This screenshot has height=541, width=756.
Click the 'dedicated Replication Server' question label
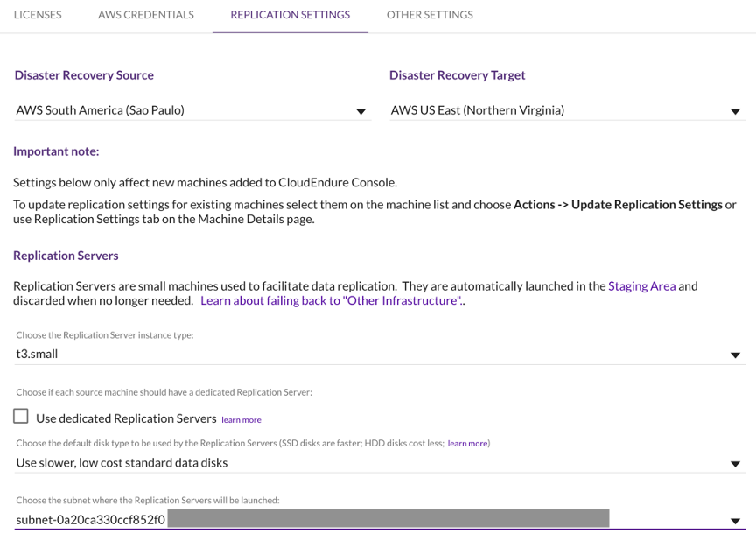point(164,392)
